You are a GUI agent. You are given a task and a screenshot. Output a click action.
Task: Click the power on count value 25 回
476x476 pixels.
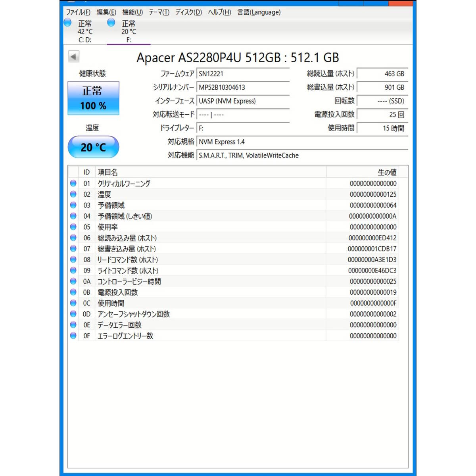tap(382, 115)
